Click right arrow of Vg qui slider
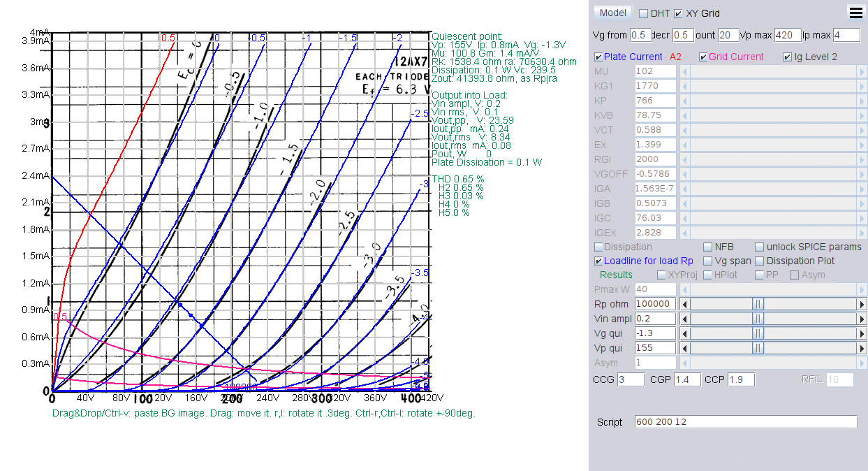The image size is (868, 471). click(x=862, y=333)
